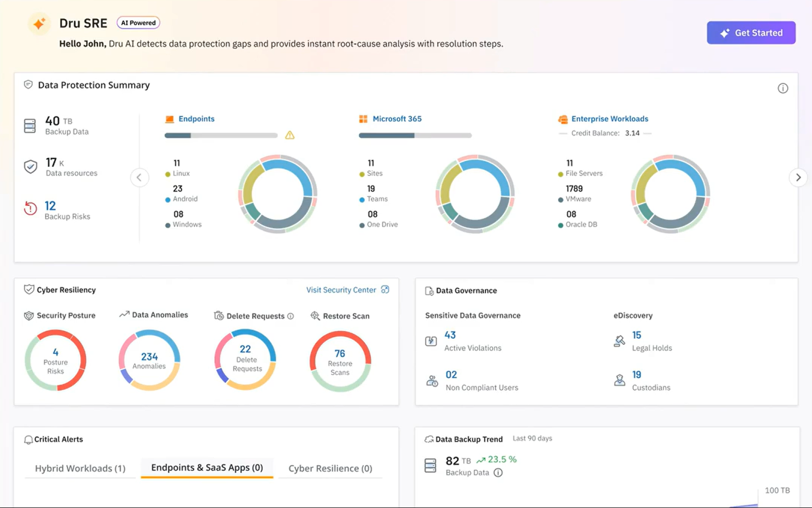The height and width of the screenshot is (508, 812).
Task: Open the Endpoints heading link
Action: coord(197,119)
